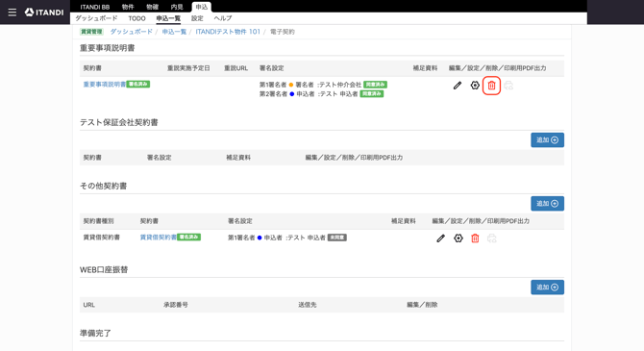Click print PDF icon for 賃貸借契約書
Viewport: 644px width, 351px height.
[491, 238]
